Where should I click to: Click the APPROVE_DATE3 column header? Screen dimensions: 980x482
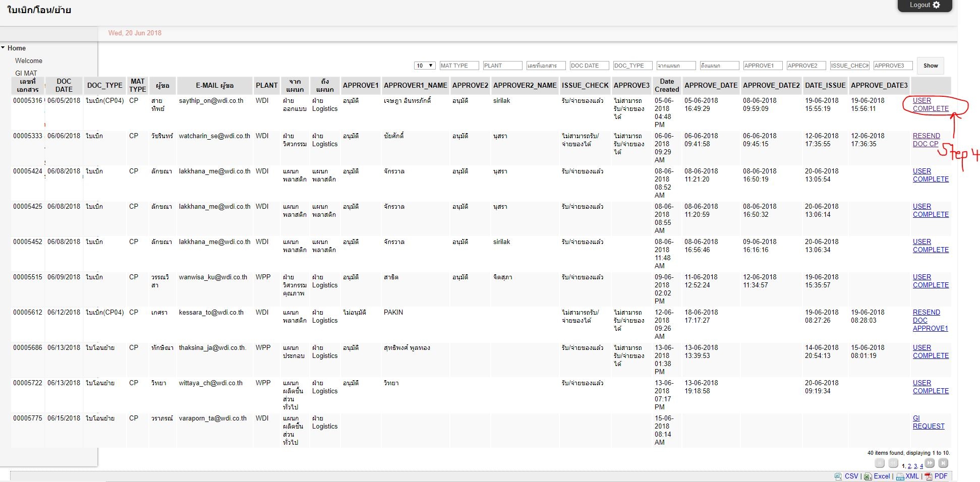(880, 85)
